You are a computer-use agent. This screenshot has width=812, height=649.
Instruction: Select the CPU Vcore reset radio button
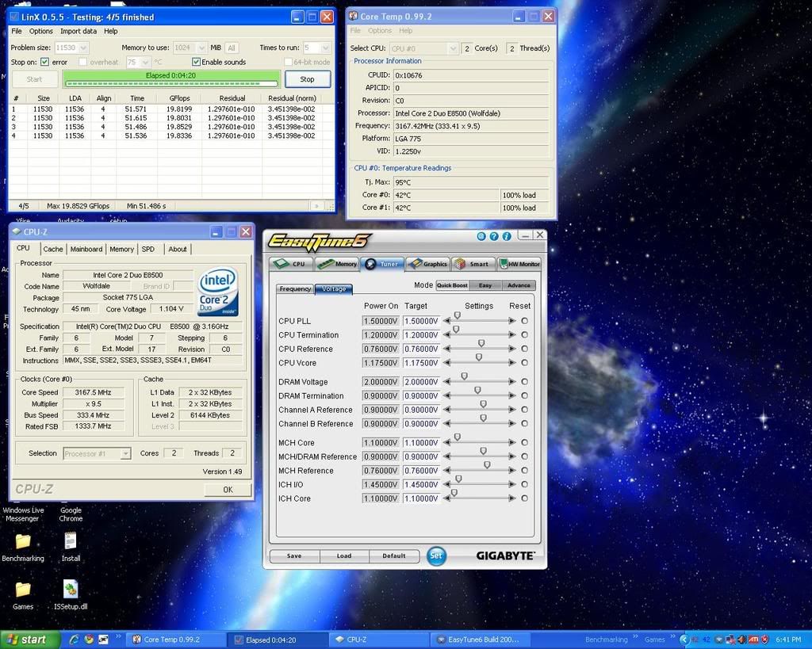(x=525, y=363)
